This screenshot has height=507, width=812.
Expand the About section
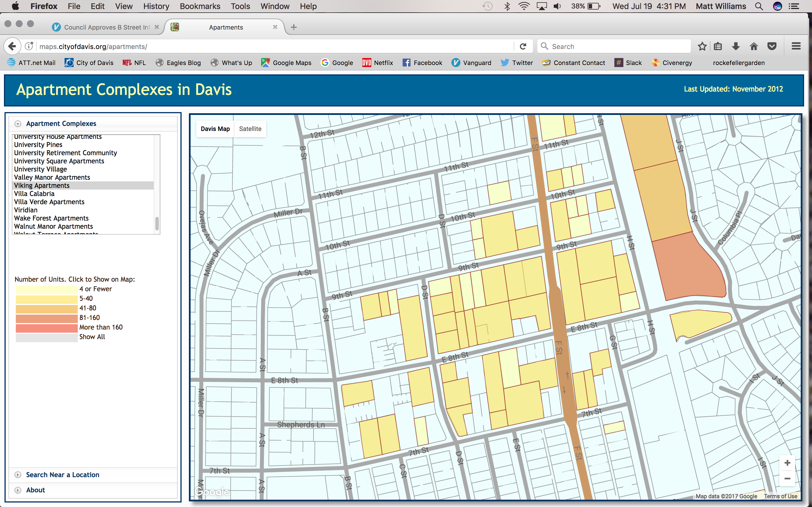pyautogui.click(x=35, y=490)
